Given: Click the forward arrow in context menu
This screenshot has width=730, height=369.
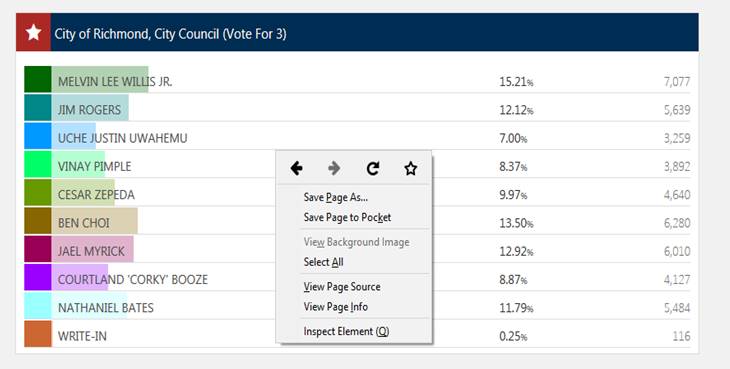Looking at the screenshot, I should (x=334, y=168).
